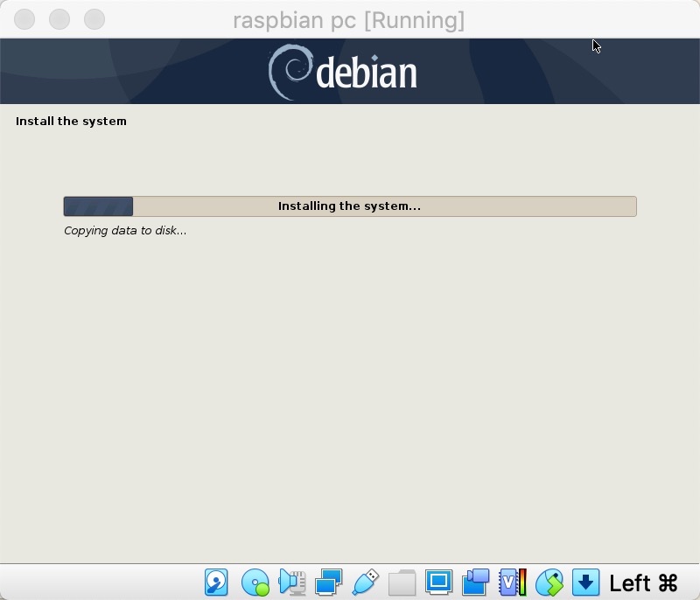Viewport: 700px width, 600px height.
Task: Open the display settings status icon
Action: pyautogui.click(x=439, y=583)
